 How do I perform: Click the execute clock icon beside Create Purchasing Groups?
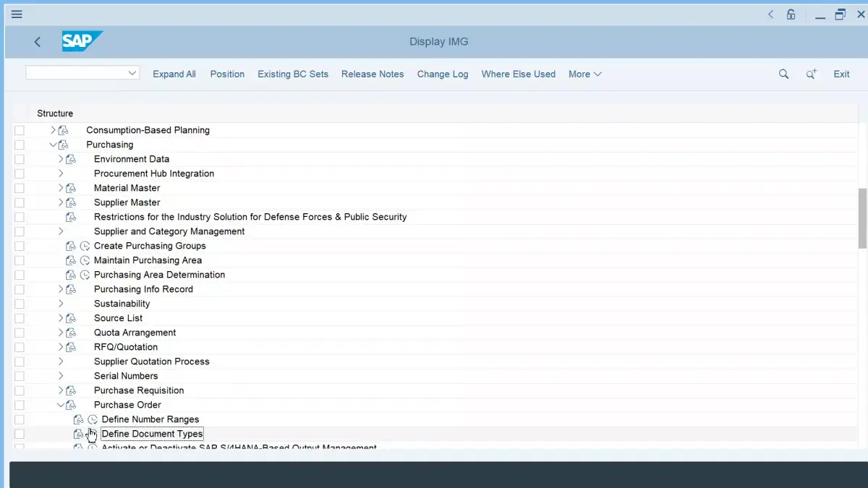pos(85,246)
